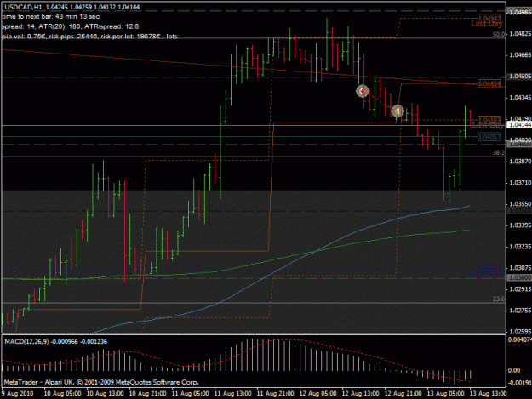This screenshot has width=532, height=399.
Task: Click the 1.04057 boxed price label
Action: click(x=489, y=137)
